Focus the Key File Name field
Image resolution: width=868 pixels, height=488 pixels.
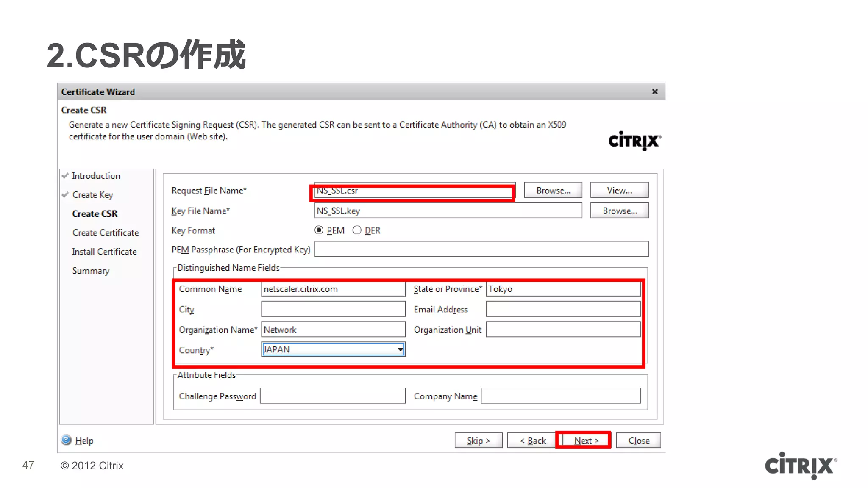448,211
